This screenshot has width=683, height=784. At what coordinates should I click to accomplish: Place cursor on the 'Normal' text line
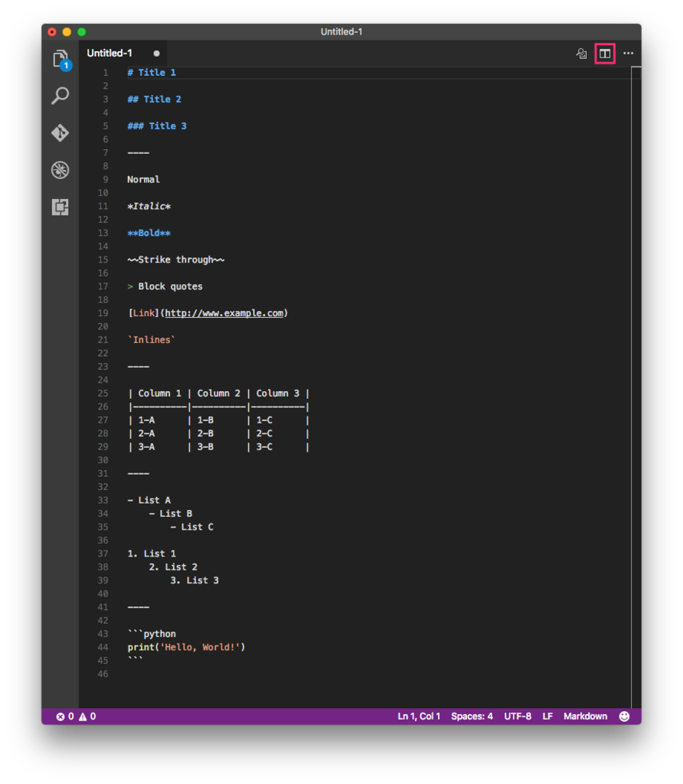point(143,179)
